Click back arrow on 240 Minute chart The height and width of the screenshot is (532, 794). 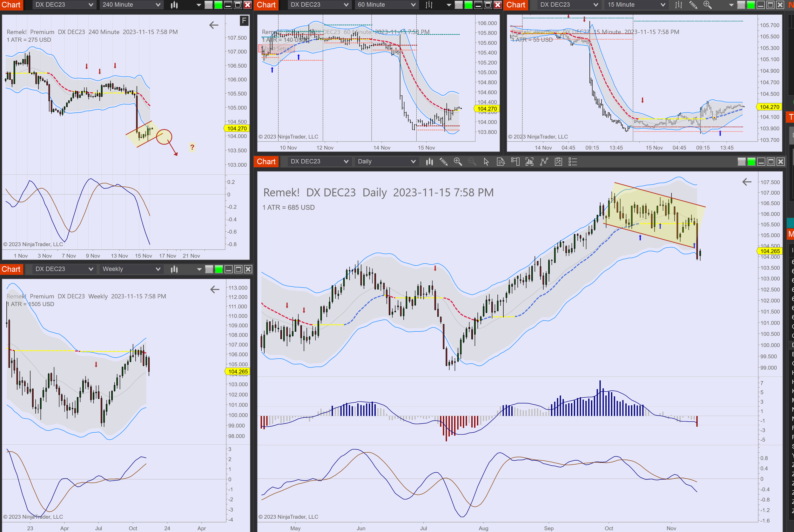[x=213, y=25]
